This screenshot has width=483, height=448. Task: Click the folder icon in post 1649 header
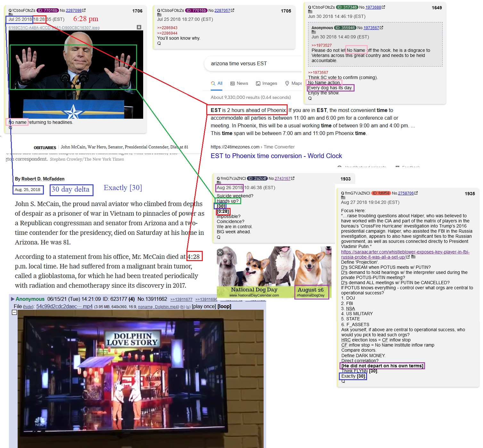click(310, 12)
